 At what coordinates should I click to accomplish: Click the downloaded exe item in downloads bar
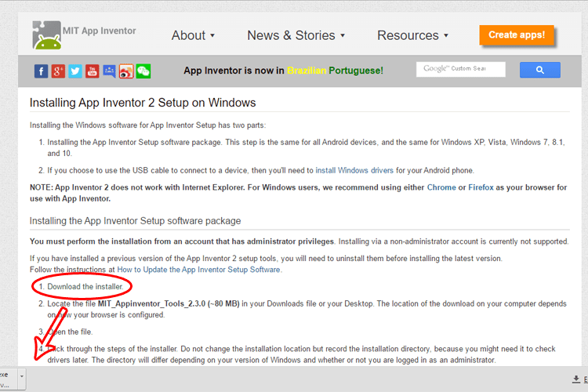pos(9,379)
